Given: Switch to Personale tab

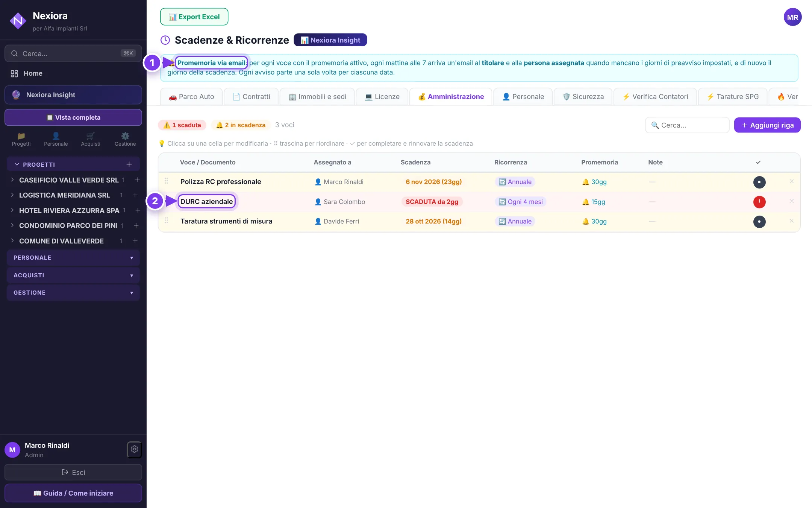Looking at the screenshot, I should [x=523, y=97].
